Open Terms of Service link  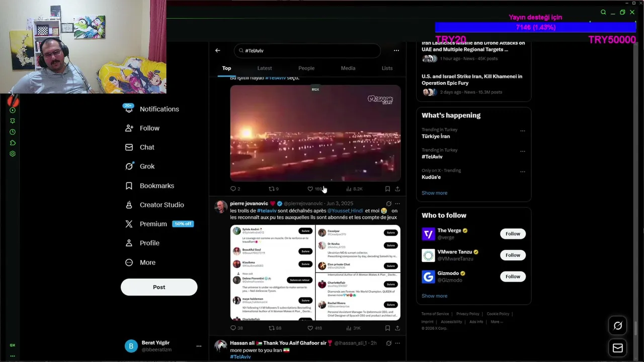[x=435, y=314]
